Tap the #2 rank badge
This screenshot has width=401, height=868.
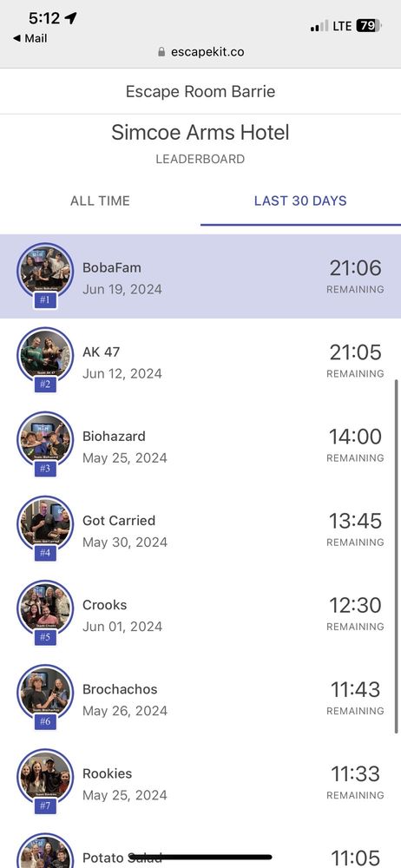point(45,385)
